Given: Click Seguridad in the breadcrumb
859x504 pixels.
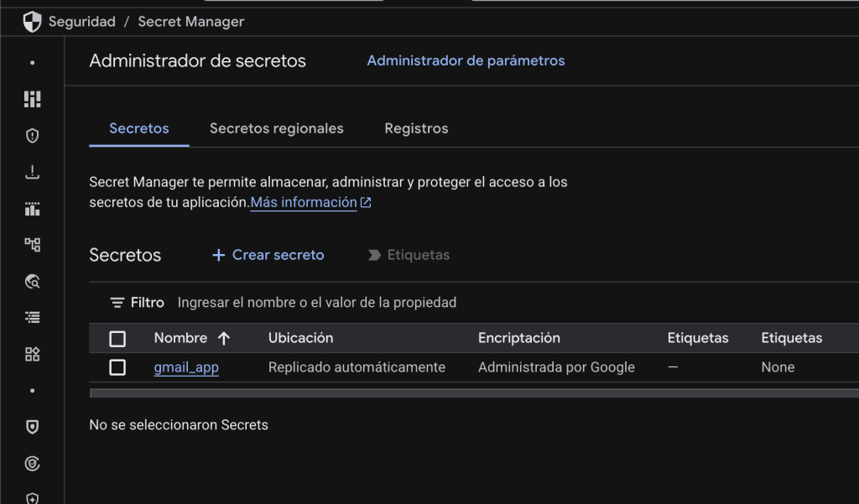Looking at the screenshot, I should point(82,22).
